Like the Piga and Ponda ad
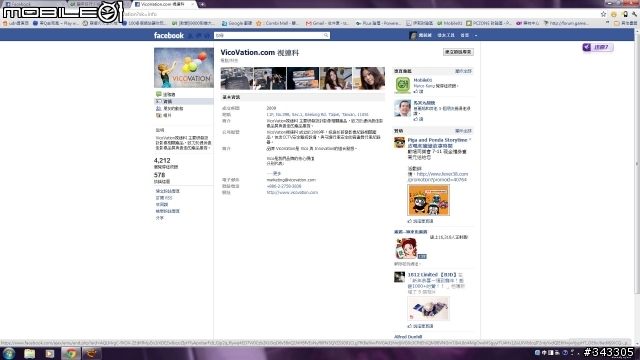This screenshot has width=640, height=360. (420, 221)
